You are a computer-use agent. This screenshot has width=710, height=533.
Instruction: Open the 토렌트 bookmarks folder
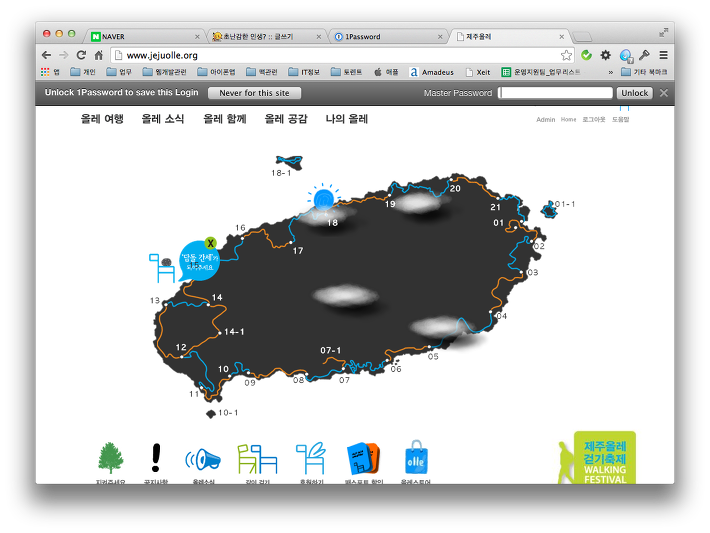pos(346,72)
